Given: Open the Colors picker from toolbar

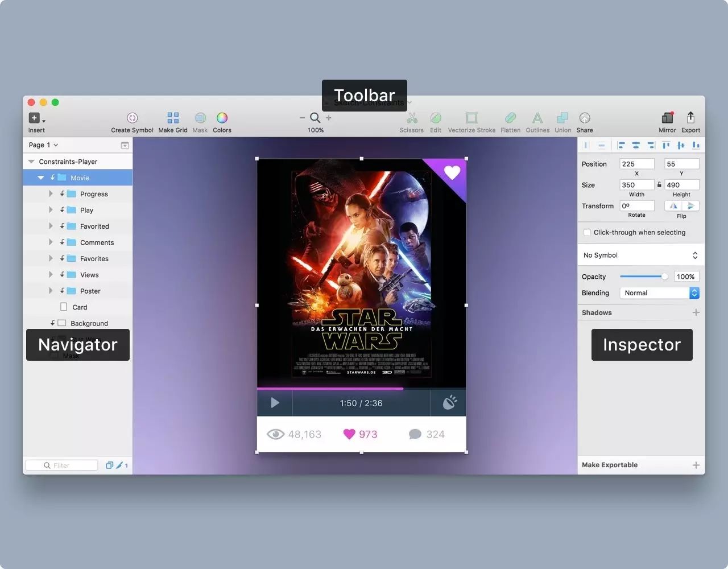Looking at the screenshot, I should point(222,118).
